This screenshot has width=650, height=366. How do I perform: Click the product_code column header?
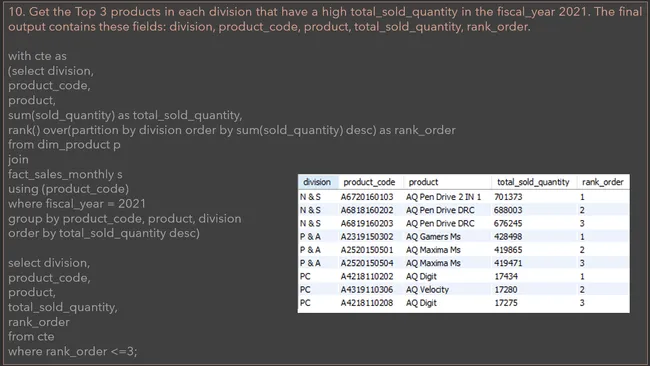pyautogui.click(x=369, y=182)
